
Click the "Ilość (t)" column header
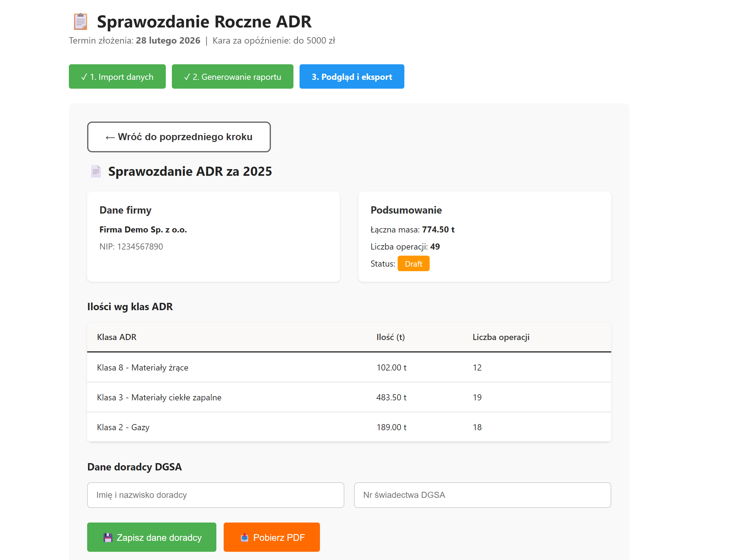click(391, 337)
